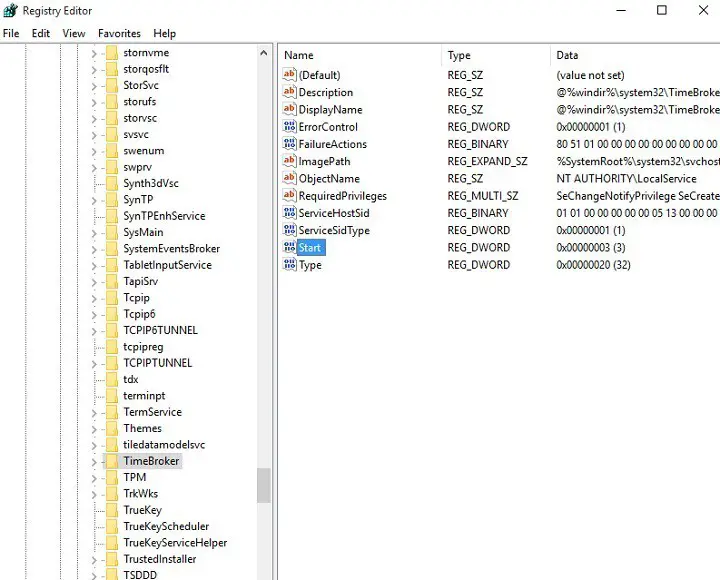Click the folder icon of SynTP key

pos(112,200)
